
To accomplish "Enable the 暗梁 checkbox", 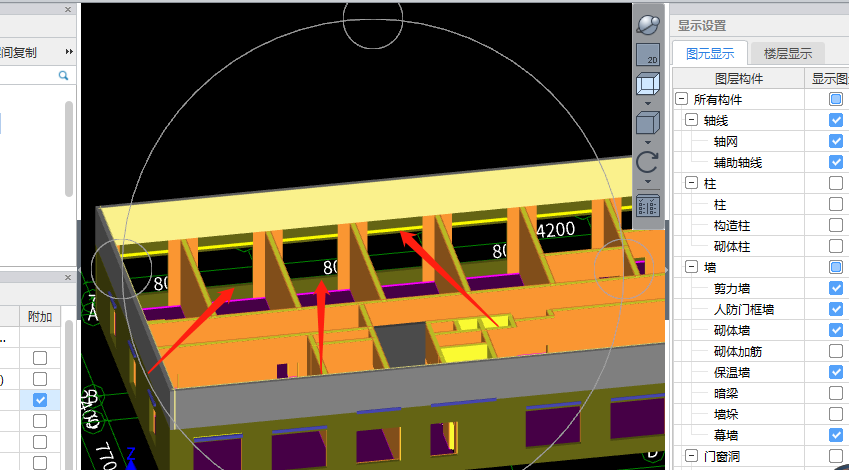I will coord(836,393).
